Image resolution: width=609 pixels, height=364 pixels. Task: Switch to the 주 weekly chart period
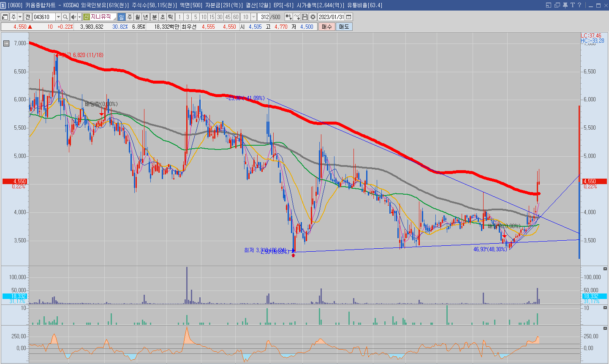coord(130,17)
